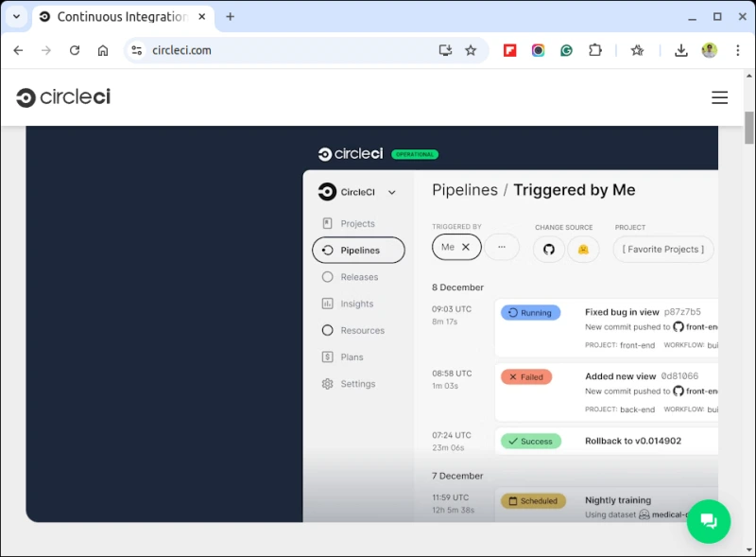Open the Added new view pipeline
This screenshot has width=756, height=557.
(x=621, y=376)
